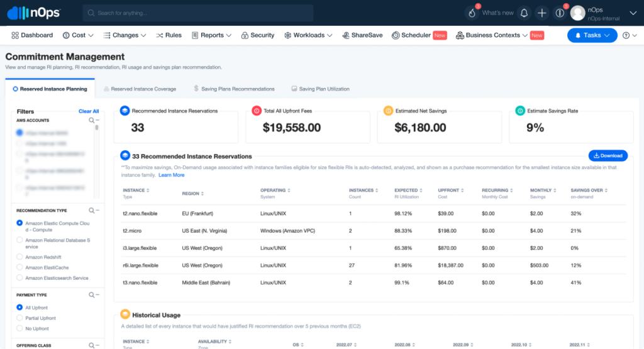Open the Rules page

coord(169,35)
